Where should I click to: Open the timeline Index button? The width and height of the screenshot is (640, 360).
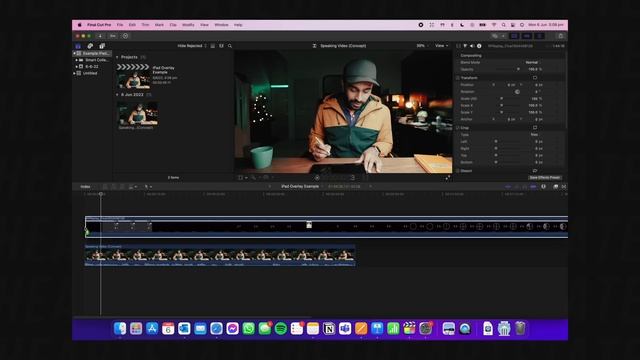point(85,187)
